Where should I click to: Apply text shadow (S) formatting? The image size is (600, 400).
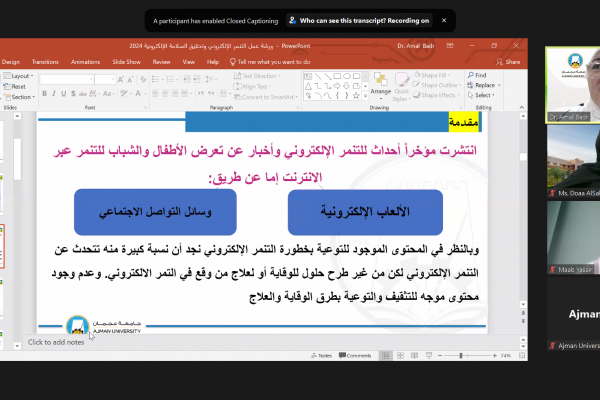(73, 93)
